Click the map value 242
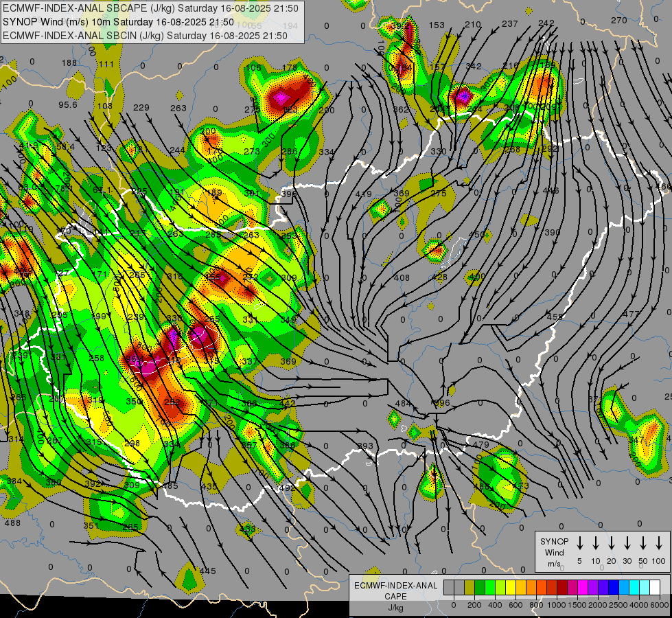 point(546,23)
